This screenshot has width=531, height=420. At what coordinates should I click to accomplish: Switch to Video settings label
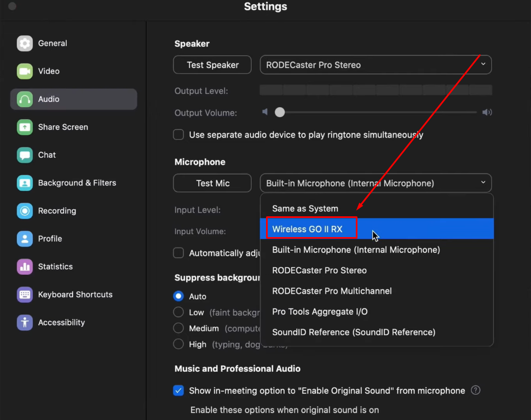click(49, 71)
